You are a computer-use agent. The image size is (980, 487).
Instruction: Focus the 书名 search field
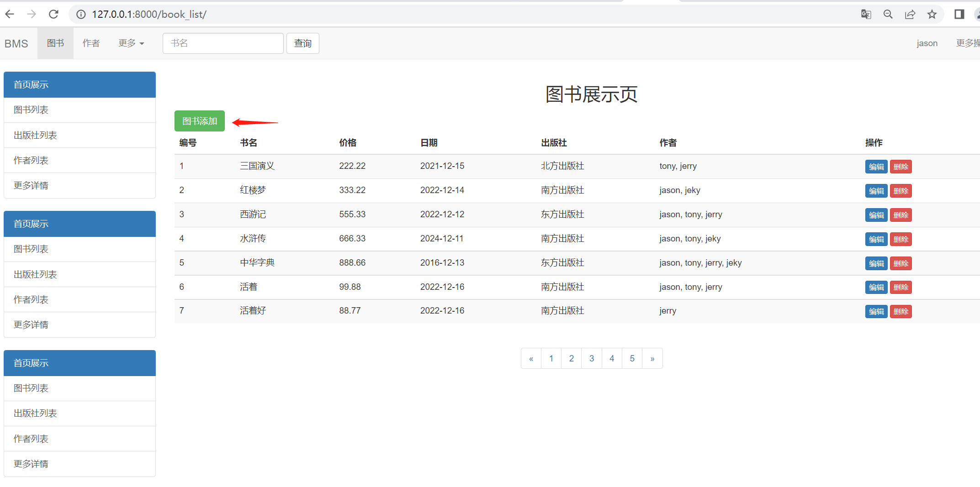[223, 43]
